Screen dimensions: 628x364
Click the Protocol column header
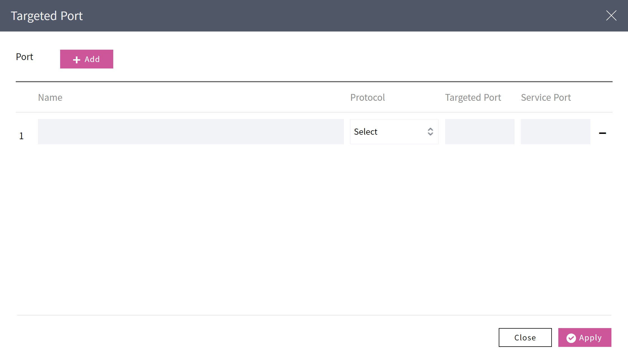[368, 97]
